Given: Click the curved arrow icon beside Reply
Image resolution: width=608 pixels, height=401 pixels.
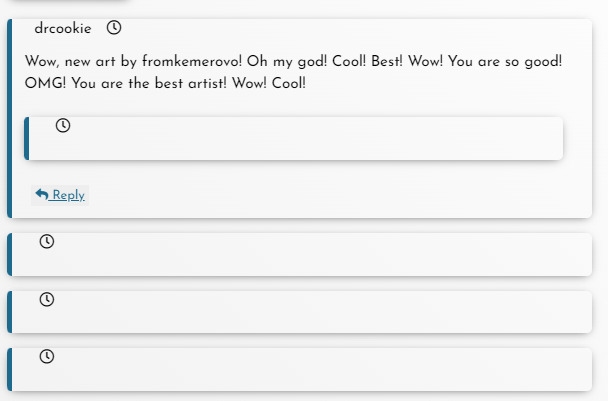Looking at the screenshot, I should click(x=42, y=194).
